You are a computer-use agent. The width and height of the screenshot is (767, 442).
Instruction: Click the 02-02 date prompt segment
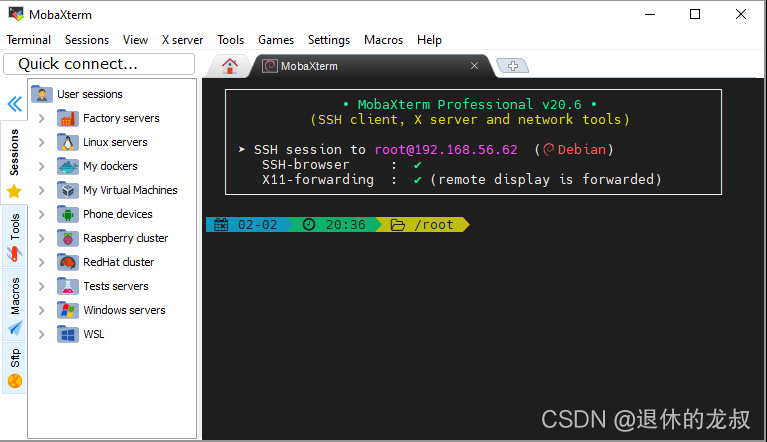coord(249,224)
